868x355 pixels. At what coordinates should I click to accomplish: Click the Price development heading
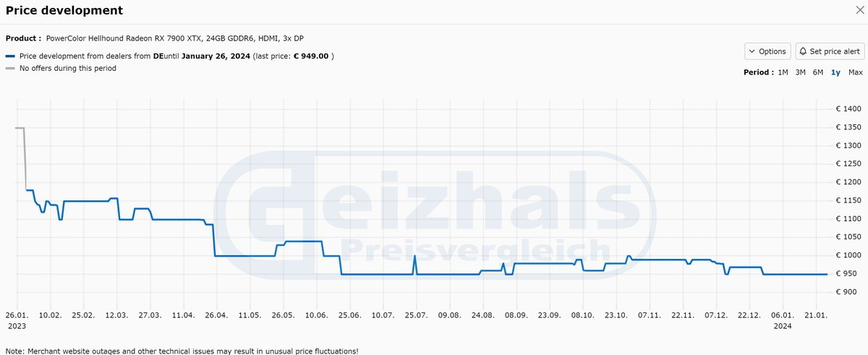[64, 11]
